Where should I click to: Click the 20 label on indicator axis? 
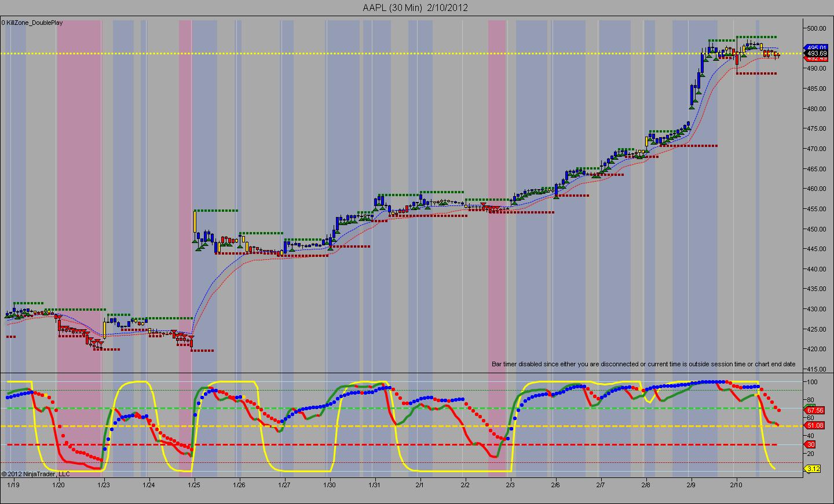(x=810, y=453)
